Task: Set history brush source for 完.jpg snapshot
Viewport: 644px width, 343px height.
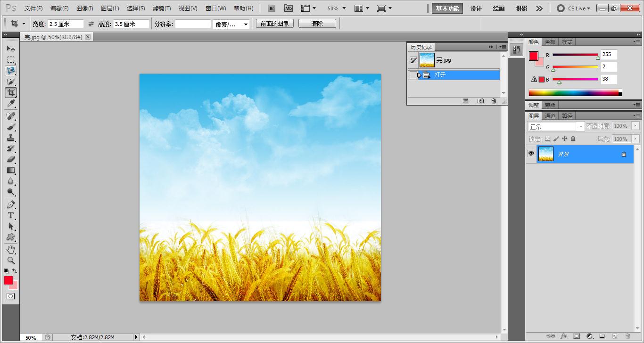Action: coord(413,60)
